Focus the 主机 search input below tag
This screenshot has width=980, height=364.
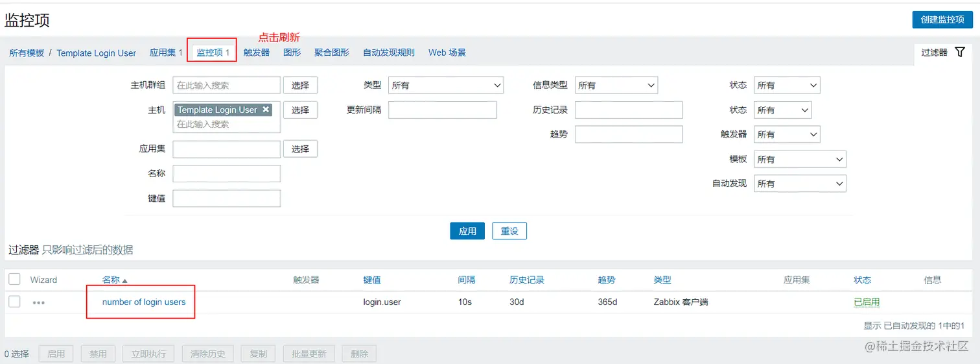pos(227,124)
